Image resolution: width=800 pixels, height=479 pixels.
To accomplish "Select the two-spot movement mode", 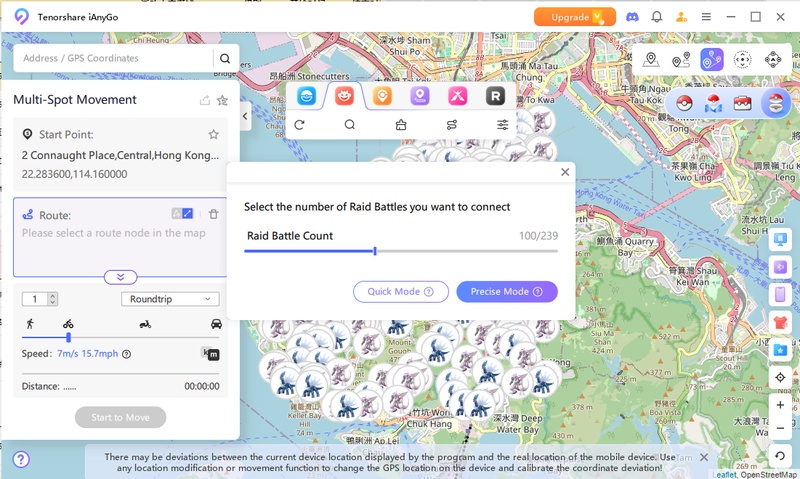I will tap(681, 60).
